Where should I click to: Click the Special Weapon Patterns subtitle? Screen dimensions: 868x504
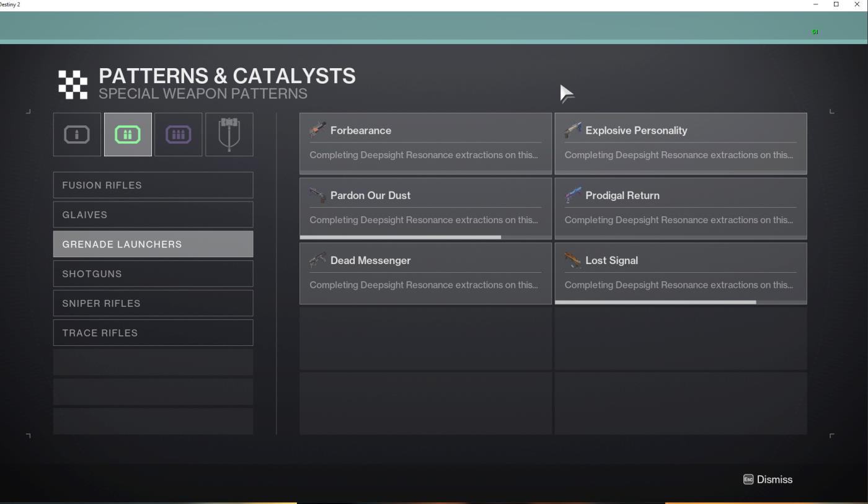(203, 94)
